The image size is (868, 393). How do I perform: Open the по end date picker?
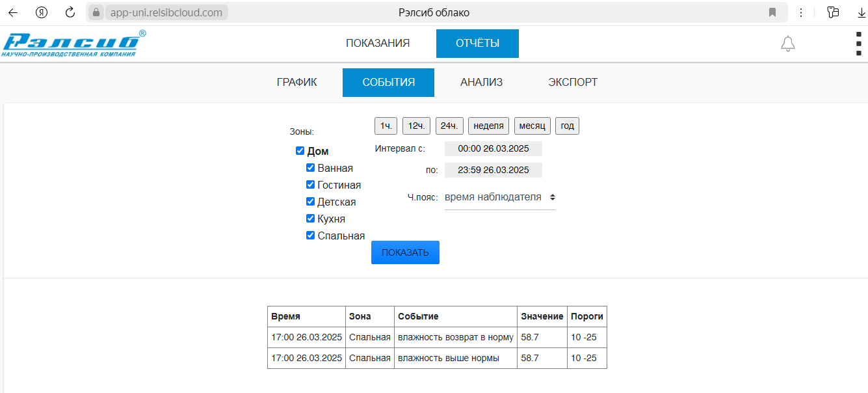493,170
